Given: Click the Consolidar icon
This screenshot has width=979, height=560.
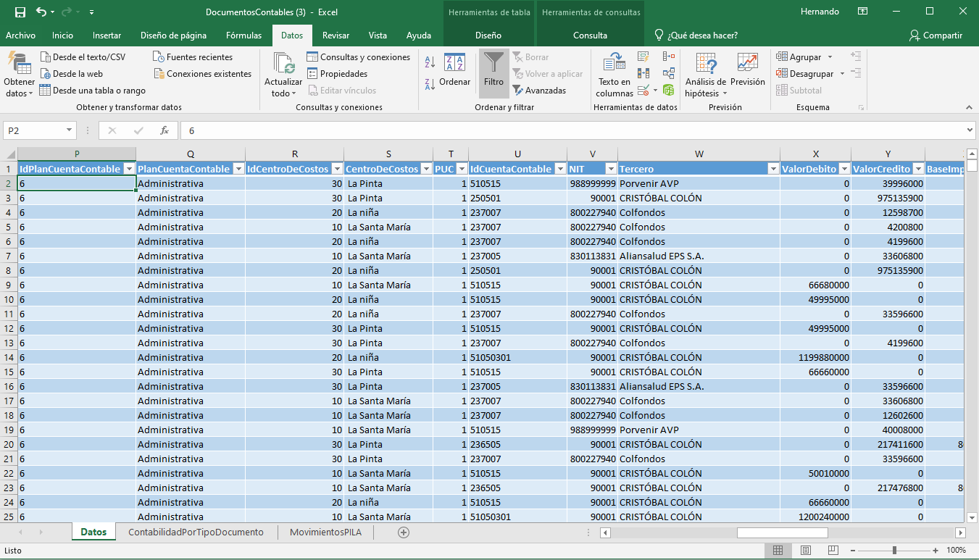Looking at the screenshot, I should [x=669, y=57].
